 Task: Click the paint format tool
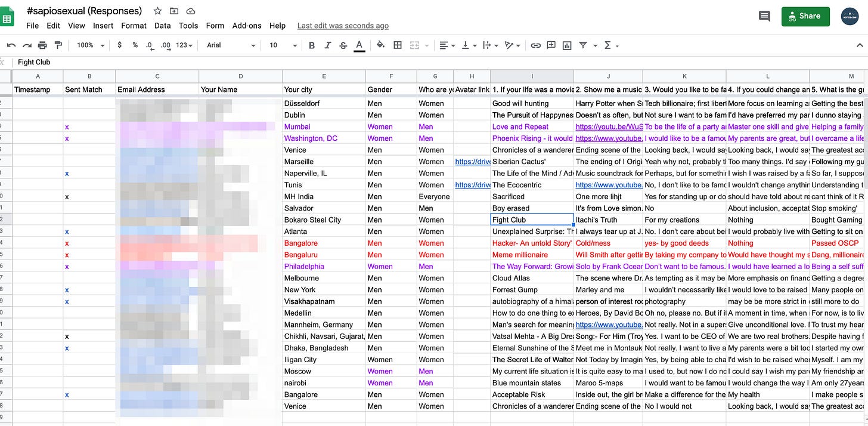point(57,45)
